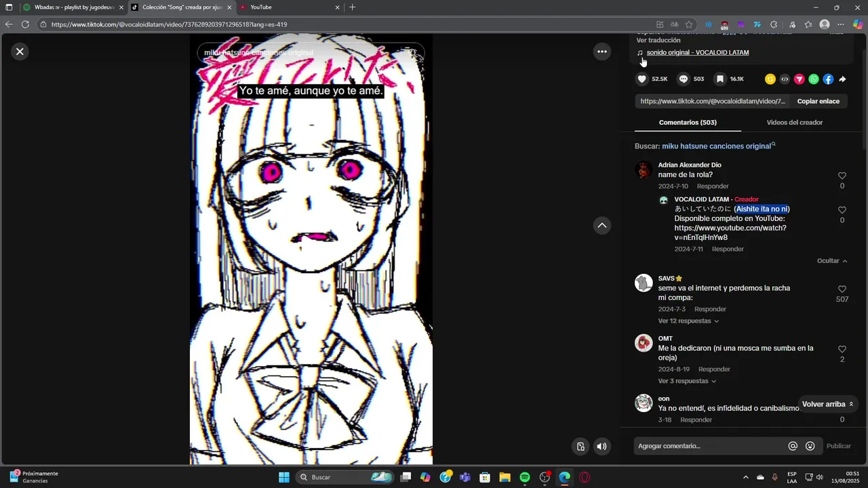Viewport: 868px width, 488px height.
Task: Open Opera browser from taskbar
Action: point(585,477)
